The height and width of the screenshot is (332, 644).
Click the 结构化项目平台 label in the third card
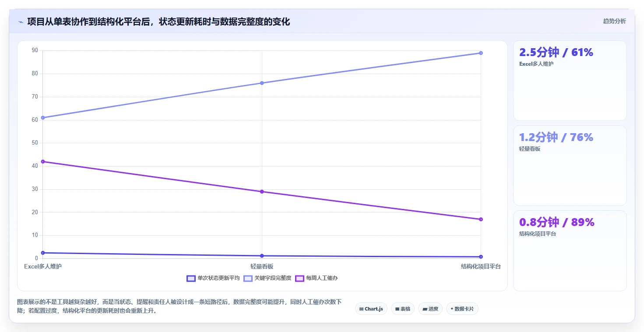(x=538, y=234)
